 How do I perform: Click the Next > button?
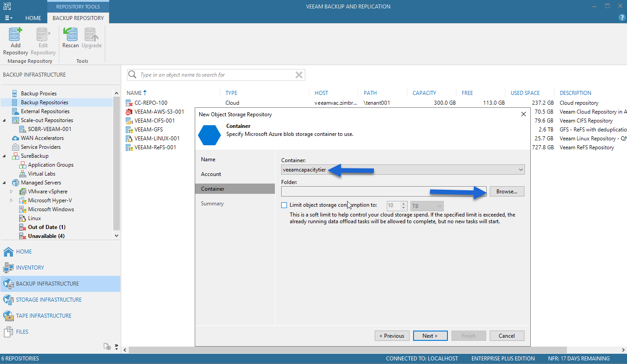pyautogui.click(x=430, y=336)
